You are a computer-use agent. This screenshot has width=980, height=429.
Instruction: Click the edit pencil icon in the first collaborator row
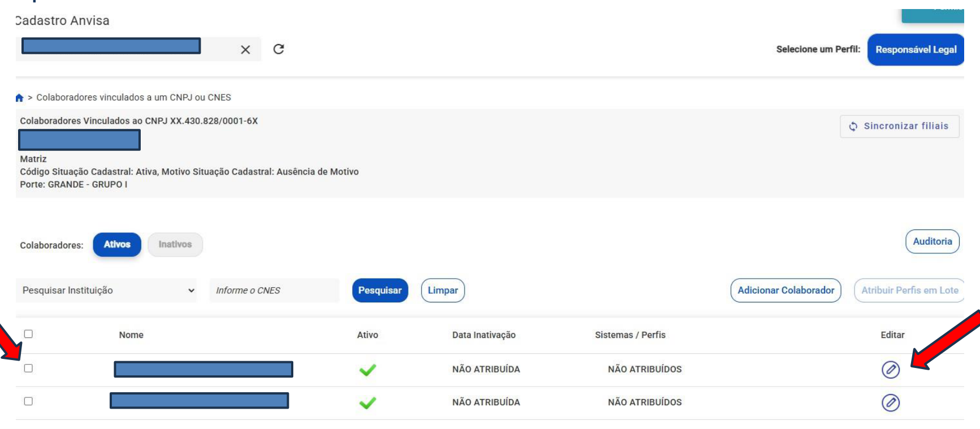(891, 370)
